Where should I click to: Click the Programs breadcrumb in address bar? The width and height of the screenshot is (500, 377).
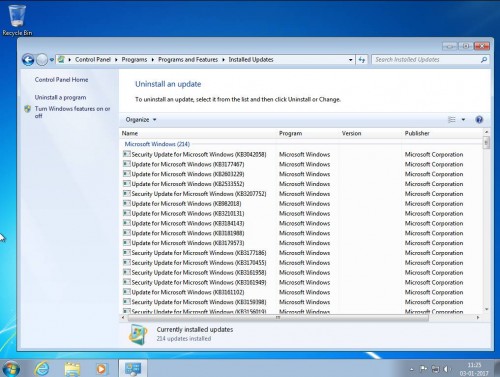point(134,60)
